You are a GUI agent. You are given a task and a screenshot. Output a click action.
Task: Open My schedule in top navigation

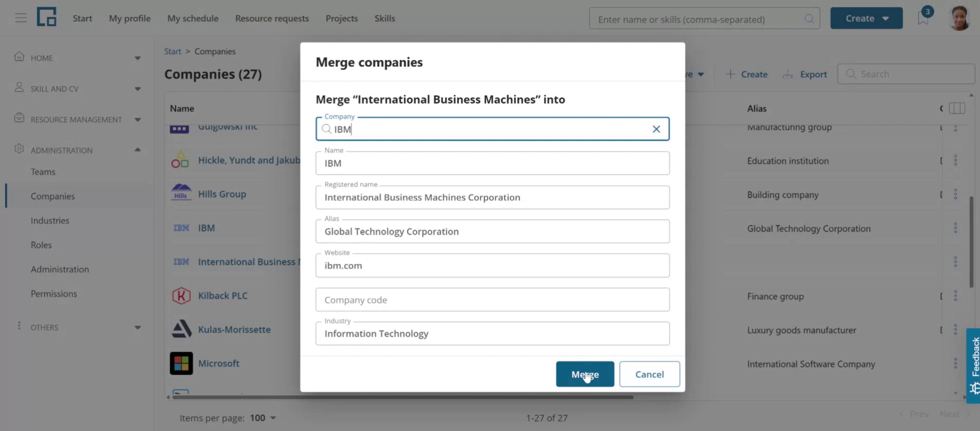[x=193, y=18]
